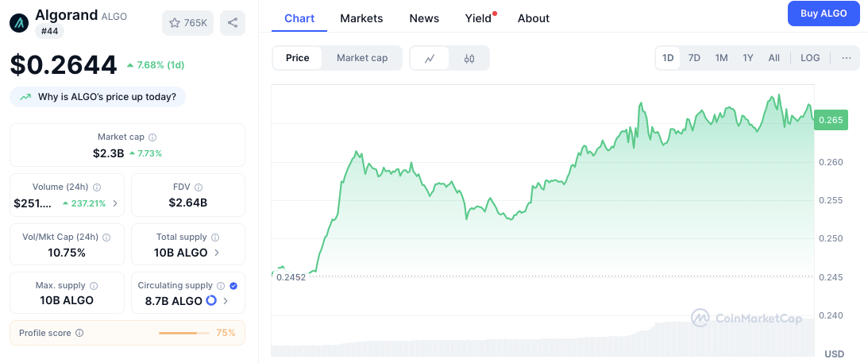Open the chart more options ellipsis
This screenshot has width=868, height=363.
click(x=847, y=58)
